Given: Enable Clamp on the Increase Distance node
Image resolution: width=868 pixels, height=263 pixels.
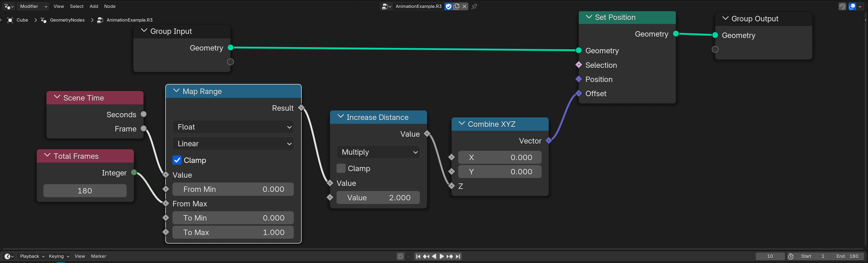Looking at the screenshot, I should (x=341, y=168).
